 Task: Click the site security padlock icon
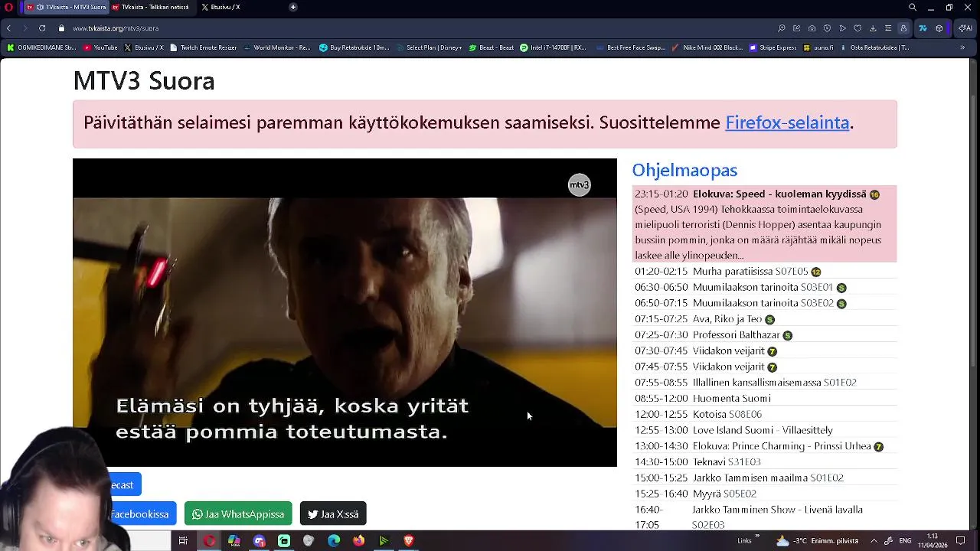(62, 28)
